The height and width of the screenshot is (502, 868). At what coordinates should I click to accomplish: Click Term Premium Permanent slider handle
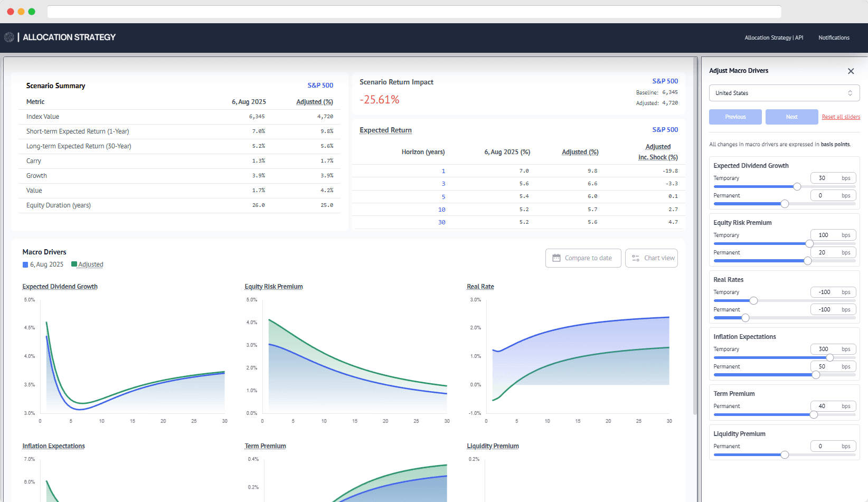click(x=814, y=414)
